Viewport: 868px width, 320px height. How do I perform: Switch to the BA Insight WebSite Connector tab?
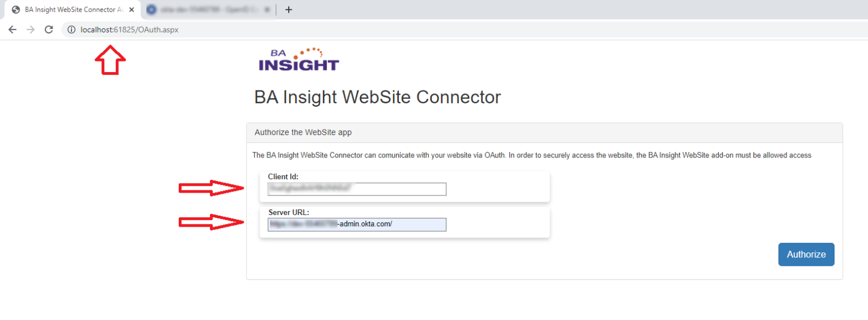pyautogui.click(x=73, y=9)
